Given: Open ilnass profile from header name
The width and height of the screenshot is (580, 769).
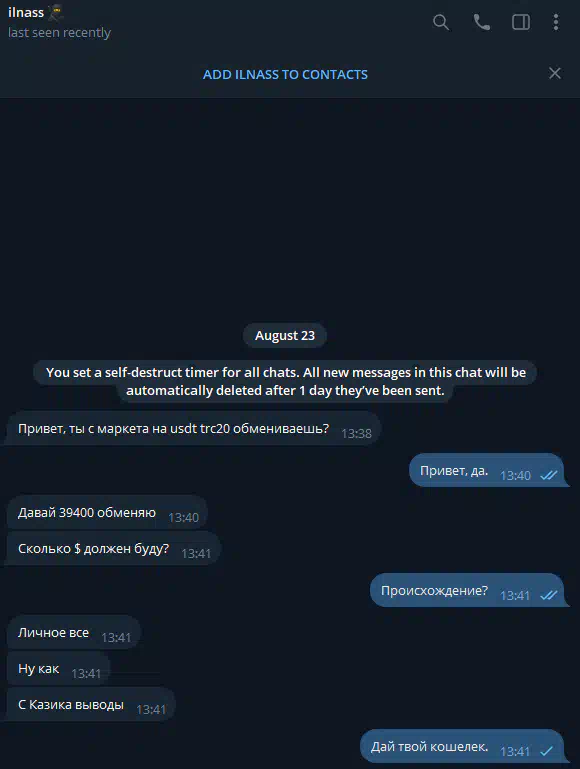Looking at the screenshot, I should [26, 12].
